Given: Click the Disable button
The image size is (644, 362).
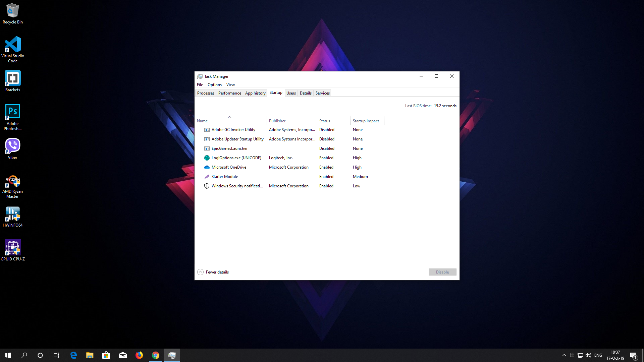Looking at the screenshot, I should 442,272.
